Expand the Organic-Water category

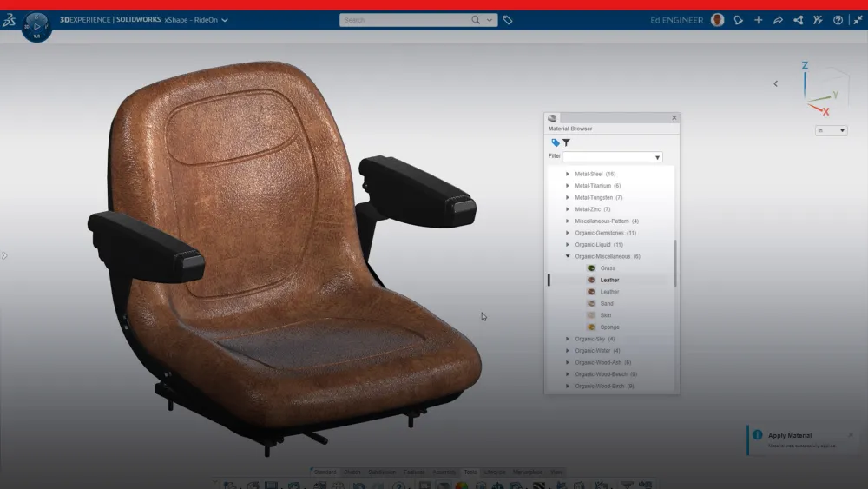[x=568, y=351]
